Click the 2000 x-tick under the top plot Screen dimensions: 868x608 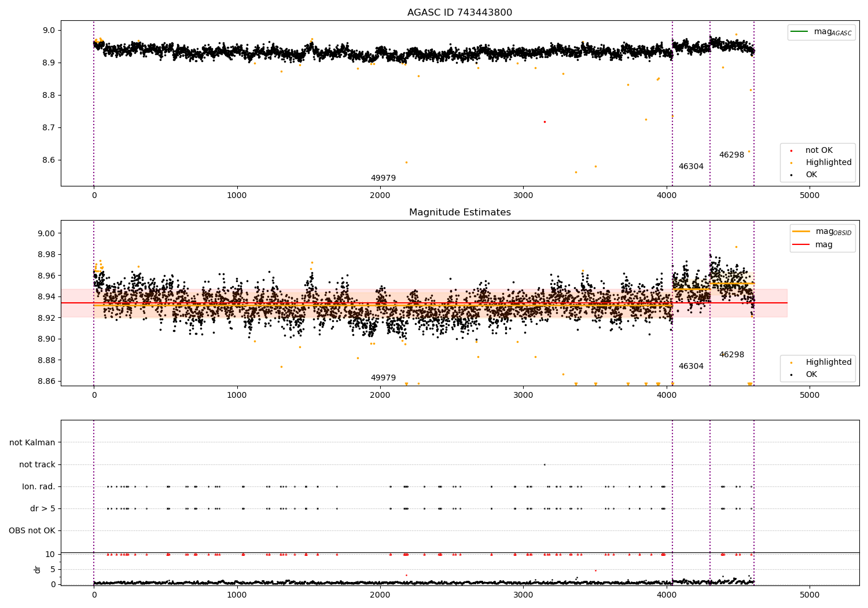coord(380,196)
